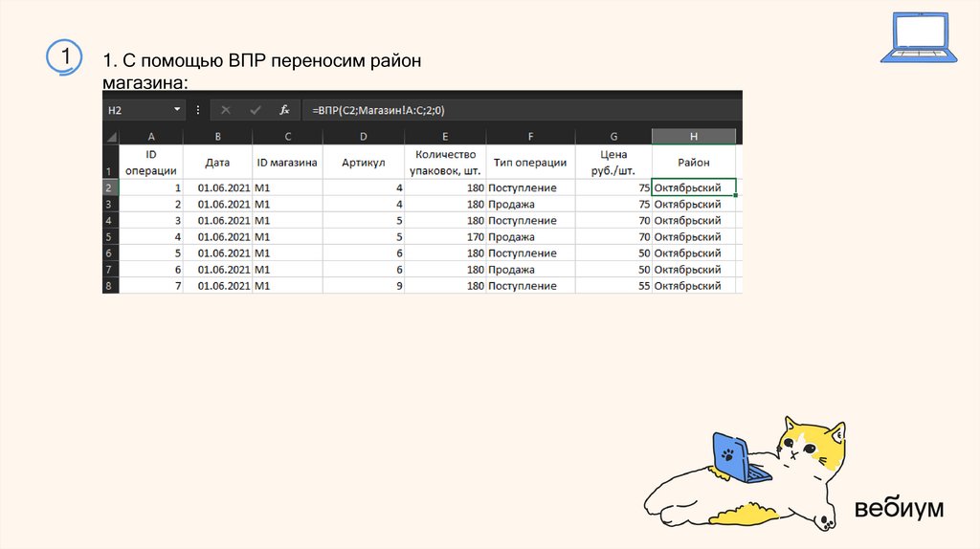Screen dimensions: 980x549
Task: Click the 'Артикул' header cell
Action: pyautogui.click(x=363, y=163)
